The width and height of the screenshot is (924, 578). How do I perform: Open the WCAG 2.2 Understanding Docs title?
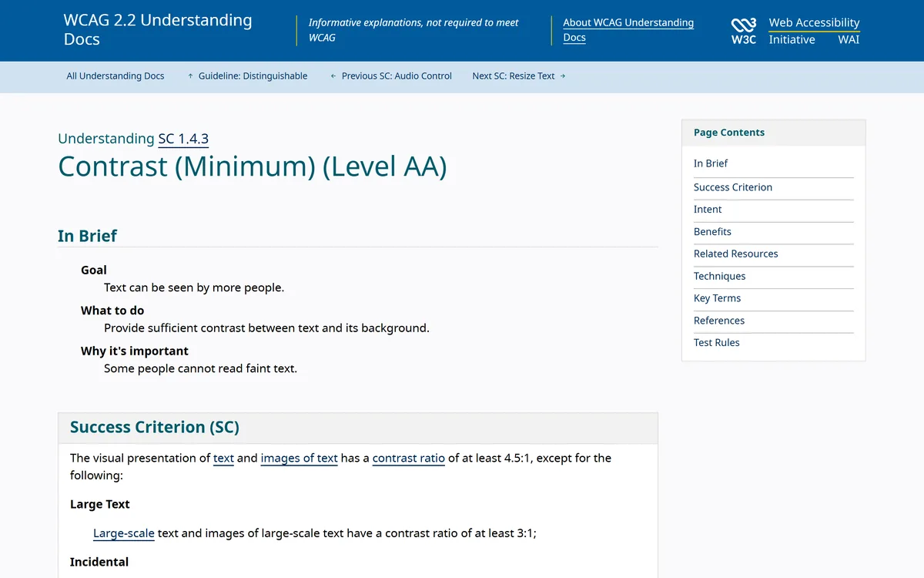coord(158,29)
